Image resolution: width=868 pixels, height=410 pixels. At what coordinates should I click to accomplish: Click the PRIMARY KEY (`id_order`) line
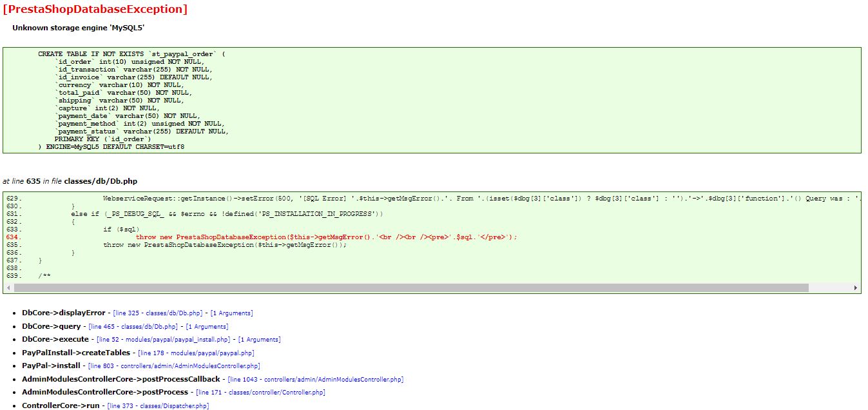tap(103, 139)
